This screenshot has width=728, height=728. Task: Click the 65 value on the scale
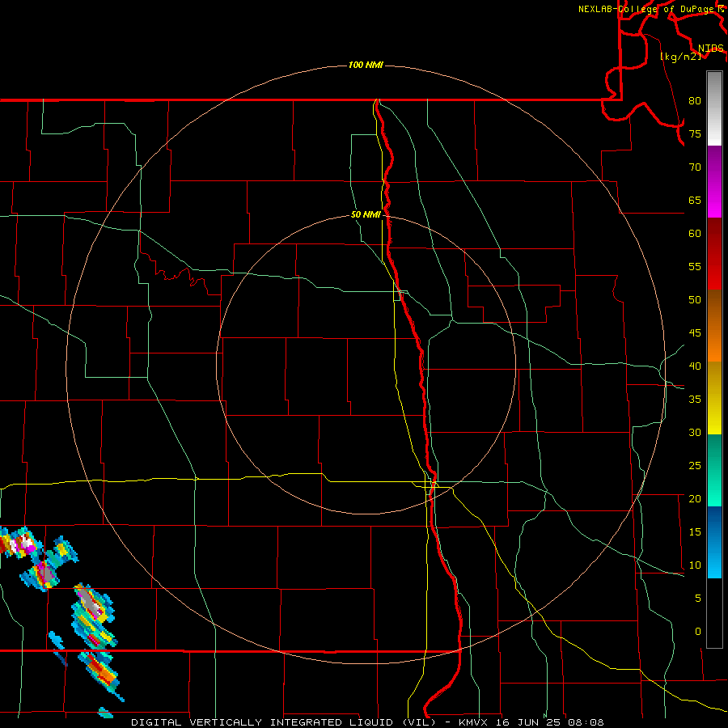pos(695,200)
